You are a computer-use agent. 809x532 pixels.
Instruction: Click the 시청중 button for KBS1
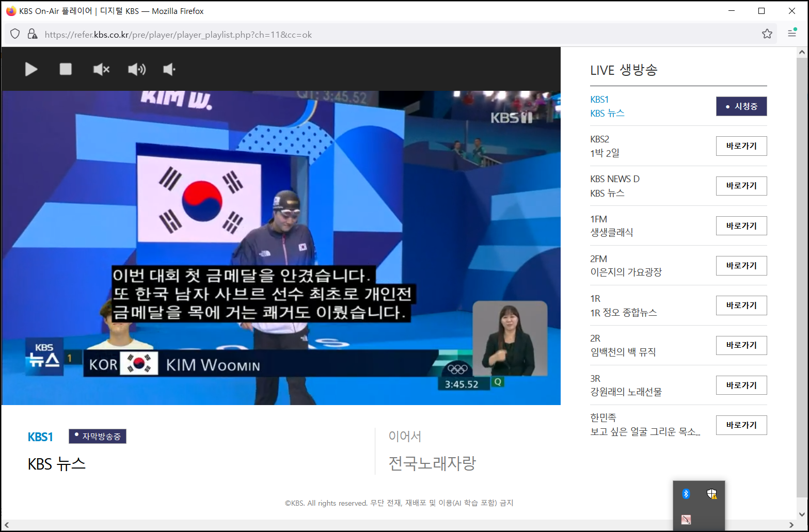(x=741, y=106)
